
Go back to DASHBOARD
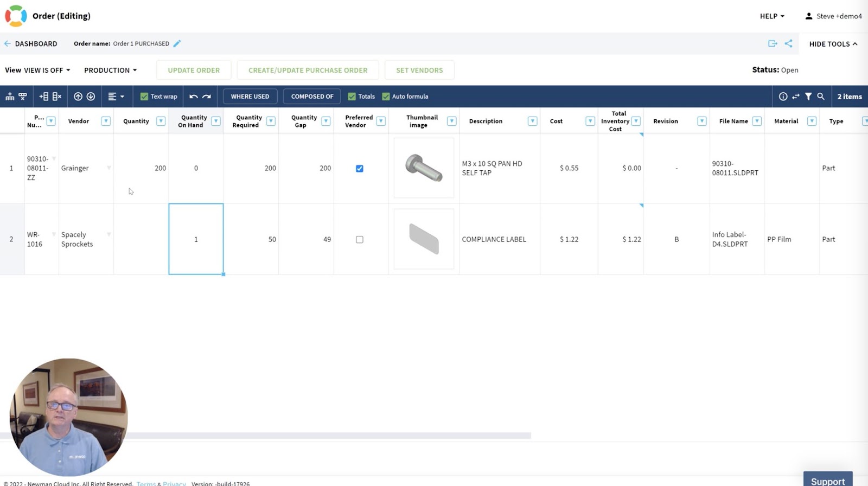36,44
